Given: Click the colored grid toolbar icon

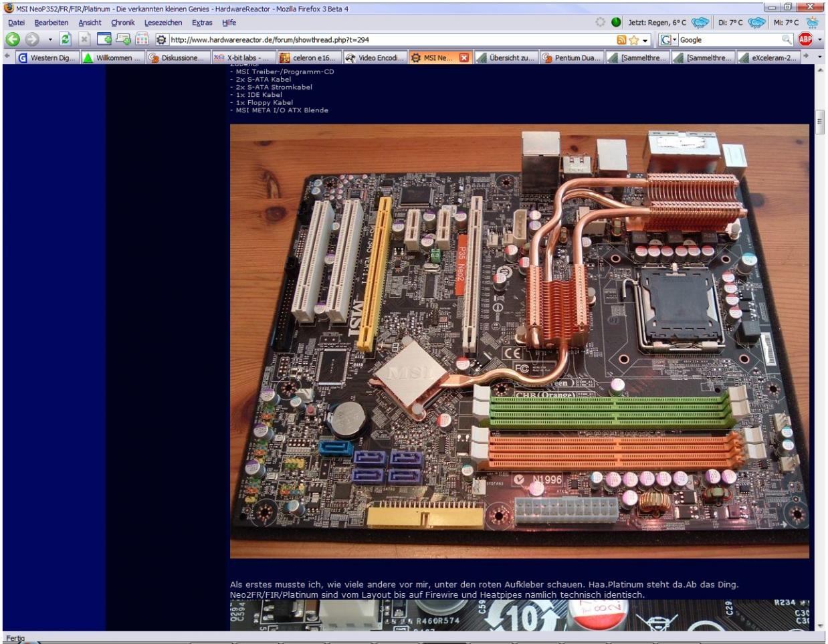Looking at the screenshot, I should click(x=142, y=40).
